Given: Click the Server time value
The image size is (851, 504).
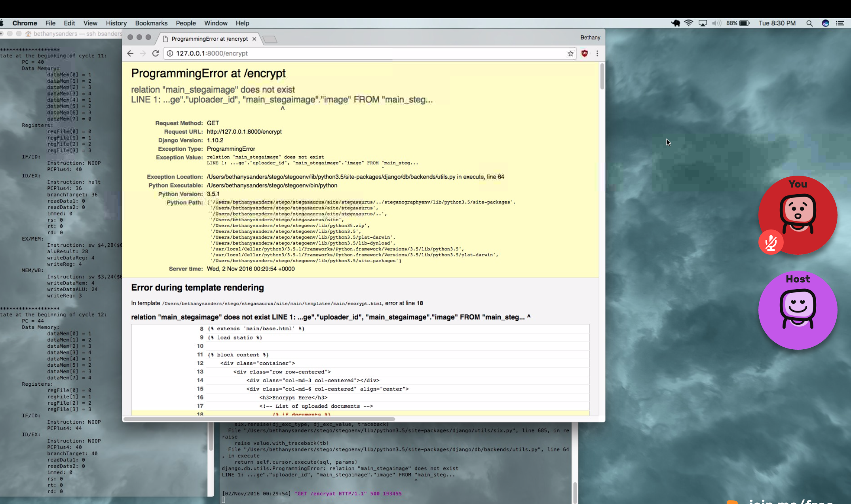Looking at the screenshot, I should click(x=251, y=269).
